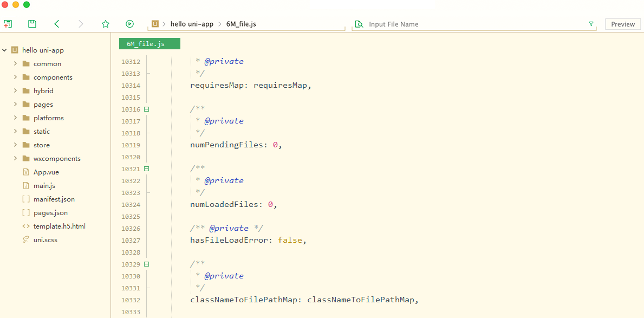Viewport: 644px width, 318px height.
Task: Open the filter funnel icon
Action: pyautogui.click(x=591, y=24)
